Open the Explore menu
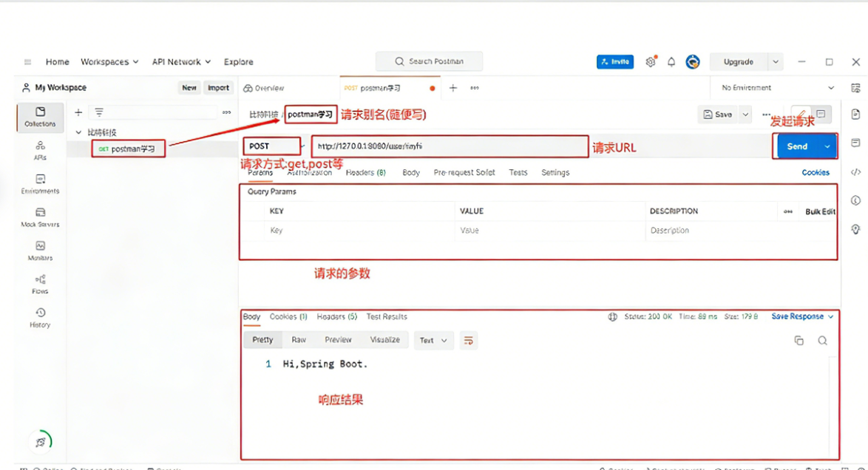Viewport: 868px width, 470px height. [x=239, y=62]
